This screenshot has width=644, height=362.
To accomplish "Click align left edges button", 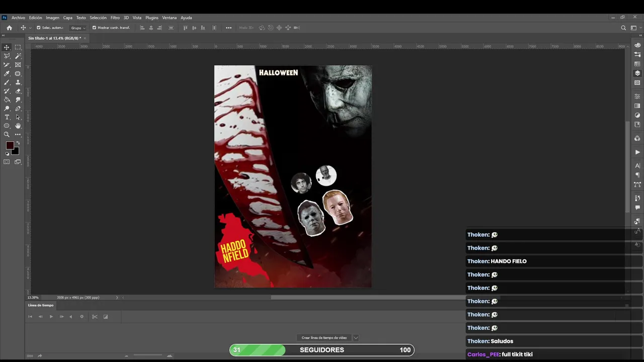I will (142, 28).
